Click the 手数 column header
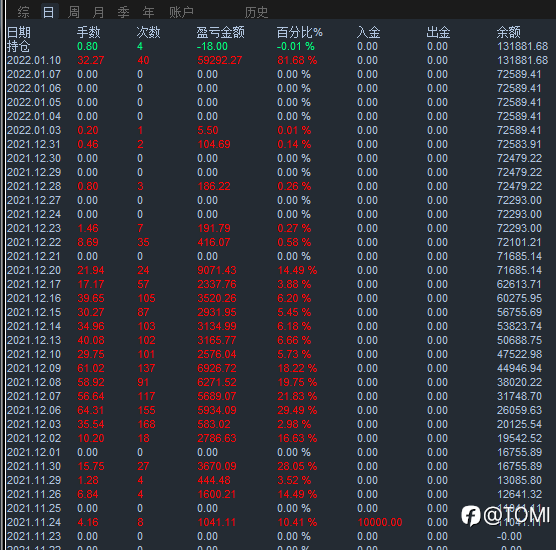The height and width of the screenshot is (550, 556). pyautogui.click(x=89, y=33)
